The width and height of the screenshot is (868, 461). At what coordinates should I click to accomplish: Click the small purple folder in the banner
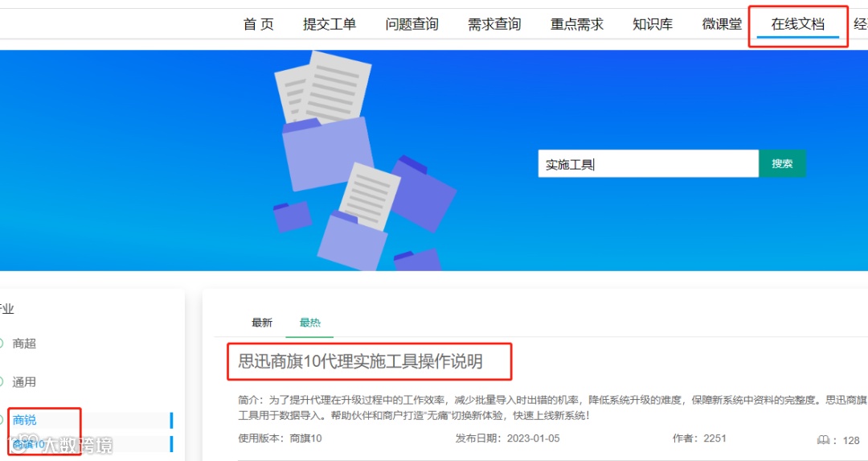tap(293, 216)
